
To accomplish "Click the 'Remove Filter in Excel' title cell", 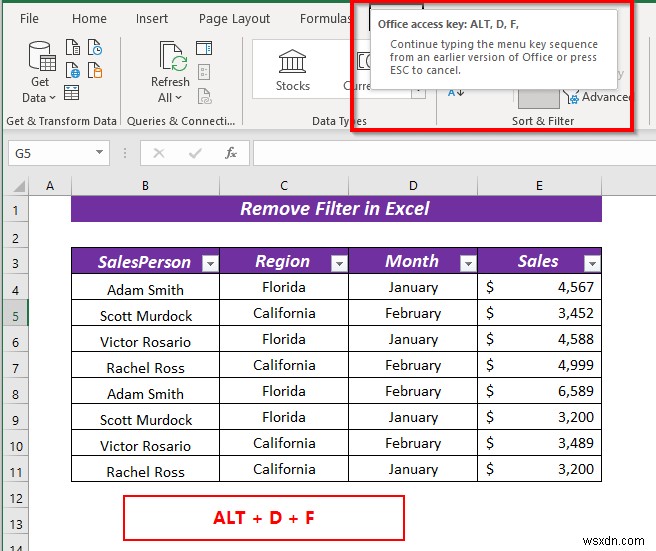I will click(336, 209).
